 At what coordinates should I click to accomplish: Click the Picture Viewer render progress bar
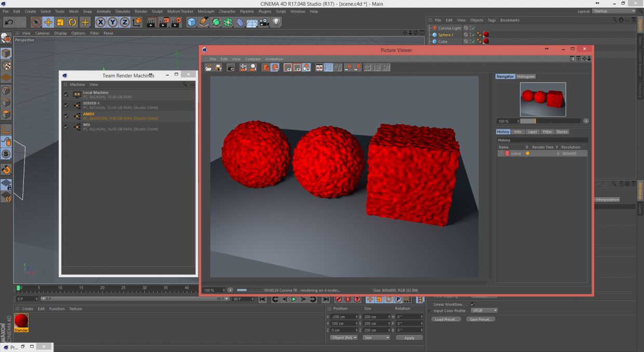[x=249, y=290]
